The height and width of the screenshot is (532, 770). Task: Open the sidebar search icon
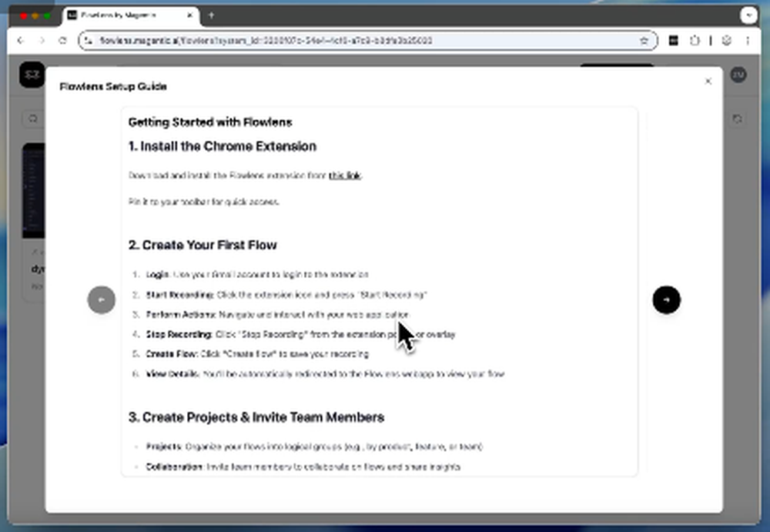[32, 118]
